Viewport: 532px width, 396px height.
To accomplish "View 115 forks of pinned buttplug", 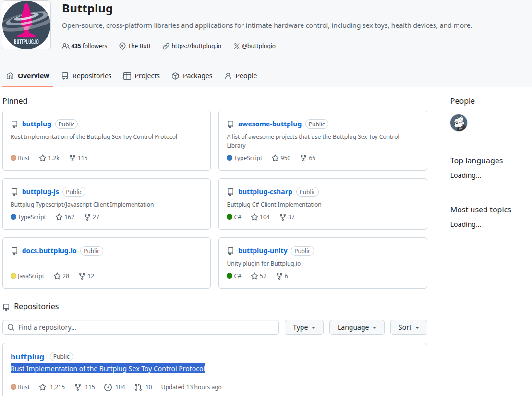I will [x=78, y=158].
